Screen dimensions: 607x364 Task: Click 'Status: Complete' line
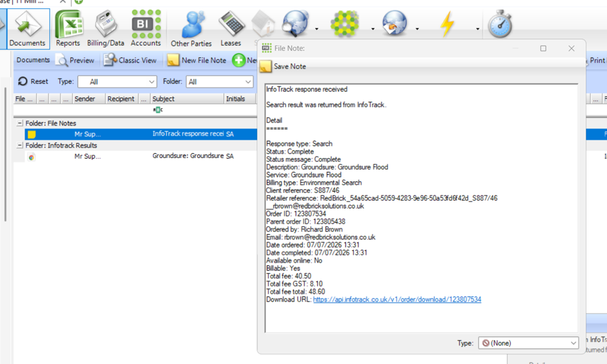pos(290,152)
